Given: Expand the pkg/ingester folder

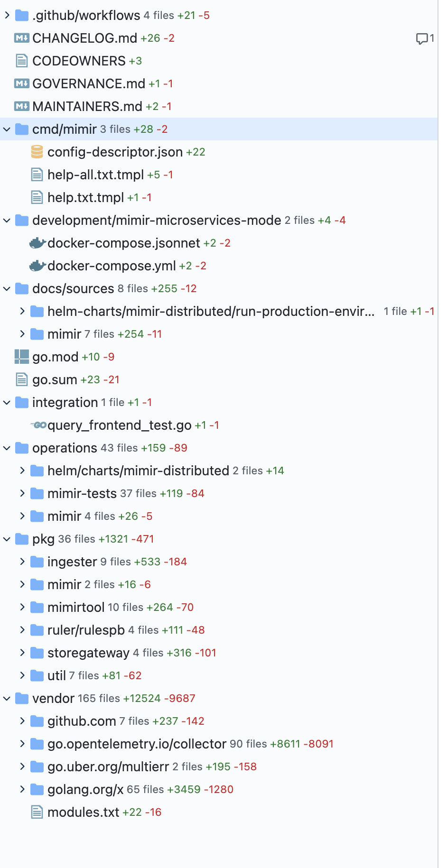Looking at the screenshot, I should pos(22,562).
